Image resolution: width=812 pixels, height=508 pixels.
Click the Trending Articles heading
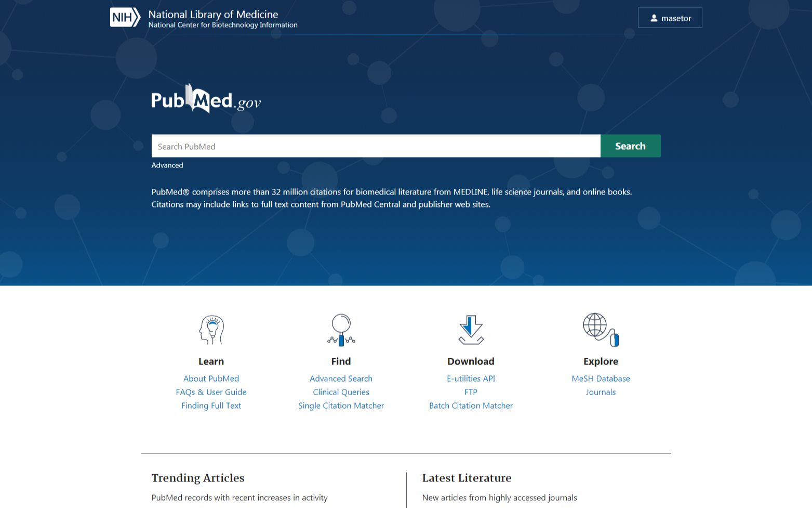coord(198,478)
